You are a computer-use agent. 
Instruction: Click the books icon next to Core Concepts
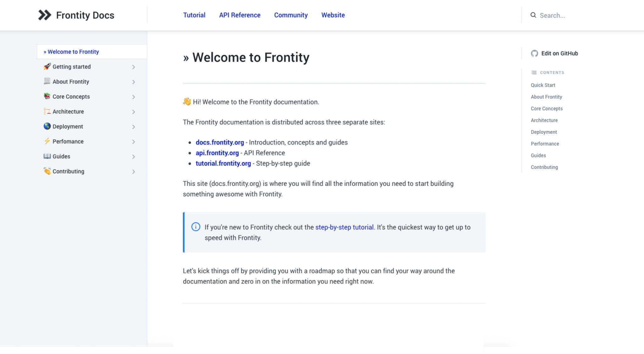click(47, 96)
